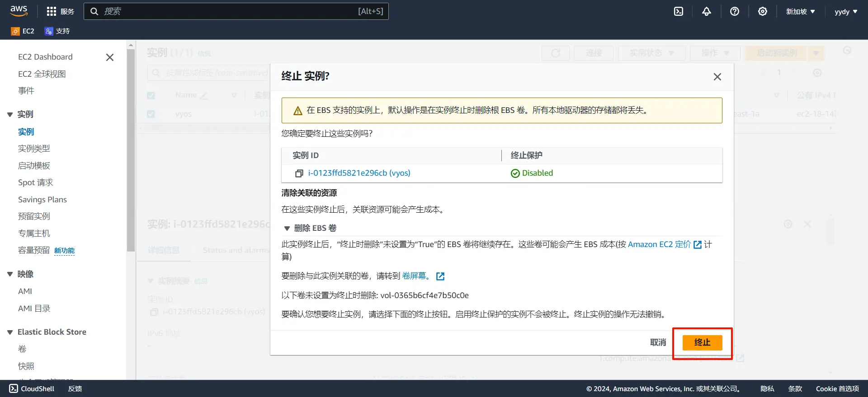Switch to the 详细信息 tab
This screenshot has width=868, height=397.
(x=164, y=250)
